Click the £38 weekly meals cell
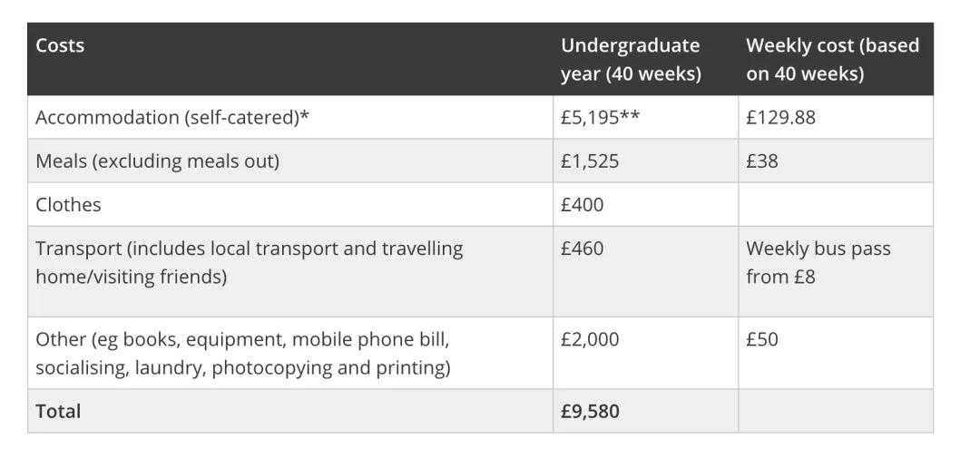This screenshot has width=980, height=458. pyautogui.click(x=762, y=161)
